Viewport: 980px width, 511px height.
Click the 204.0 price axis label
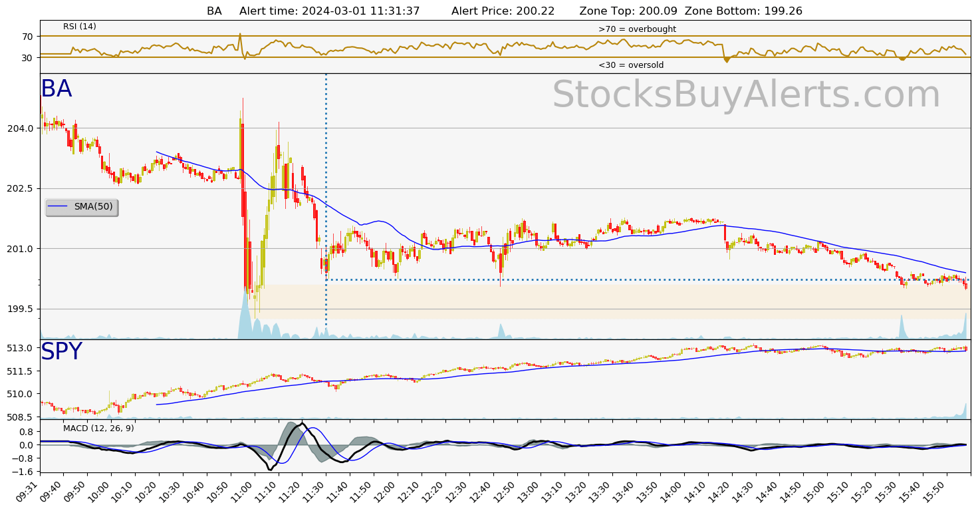click(21, 128)
